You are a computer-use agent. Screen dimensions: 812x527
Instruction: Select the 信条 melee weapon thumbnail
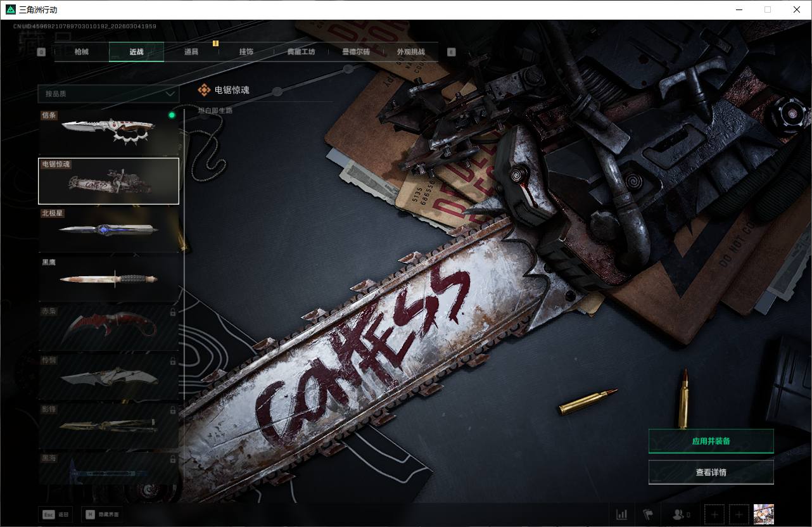pos(109,132)
